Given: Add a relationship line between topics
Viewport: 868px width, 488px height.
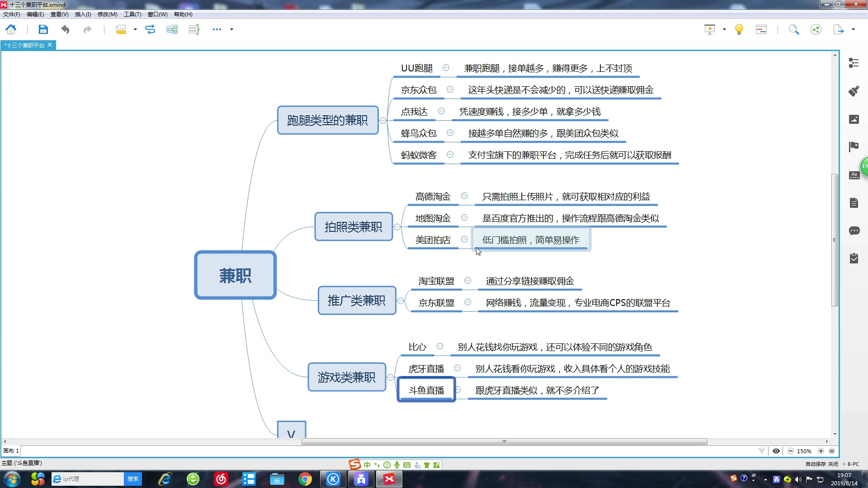Looking at the screenshot, I should tap(150, 30).
